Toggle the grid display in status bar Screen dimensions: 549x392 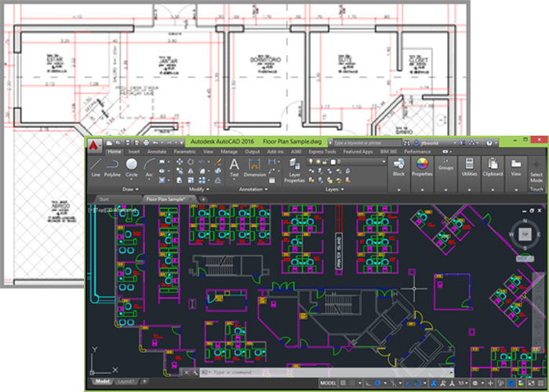click(x=344, y=383)
